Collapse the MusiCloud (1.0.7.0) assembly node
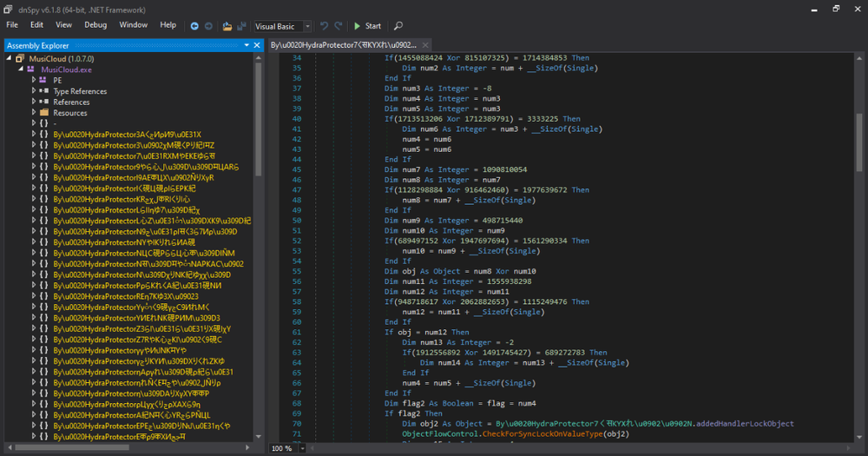Image resolution: width=868 pixels, height=456 pixels. 9,58
